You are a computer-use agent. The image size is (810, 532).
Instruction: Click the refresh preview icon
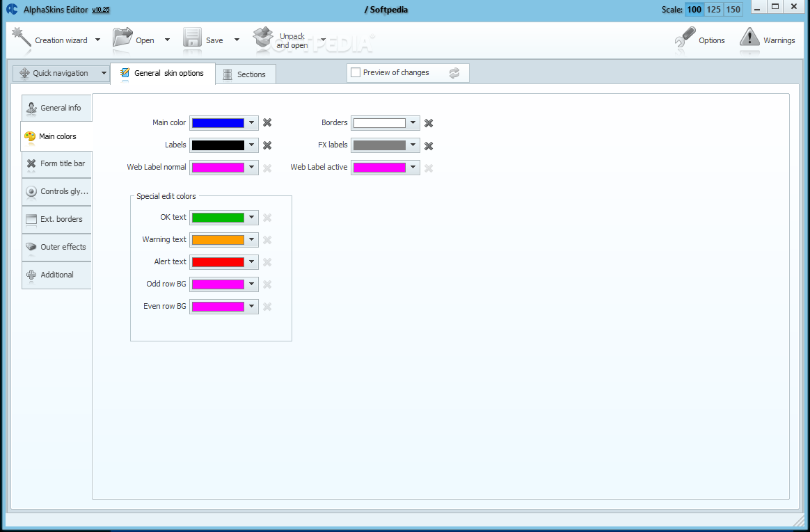[454, 73]
